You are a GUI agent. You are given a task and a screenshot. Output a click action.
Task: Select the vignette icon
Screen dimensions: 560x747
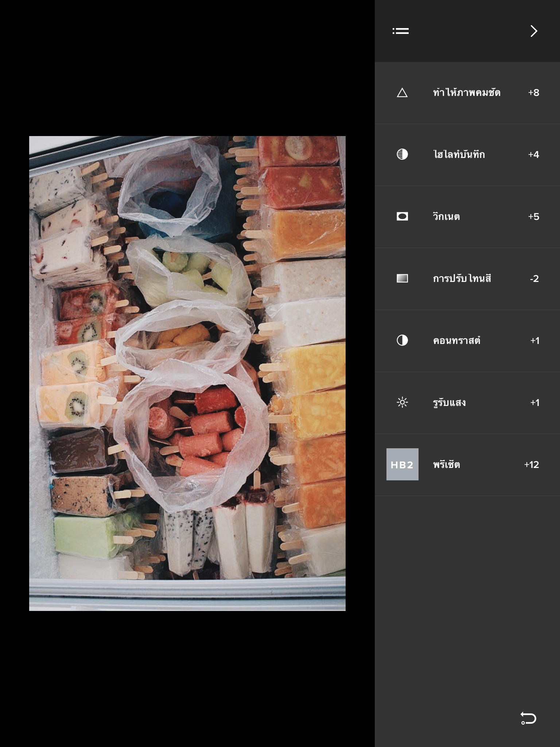click(x=402, y=216)
